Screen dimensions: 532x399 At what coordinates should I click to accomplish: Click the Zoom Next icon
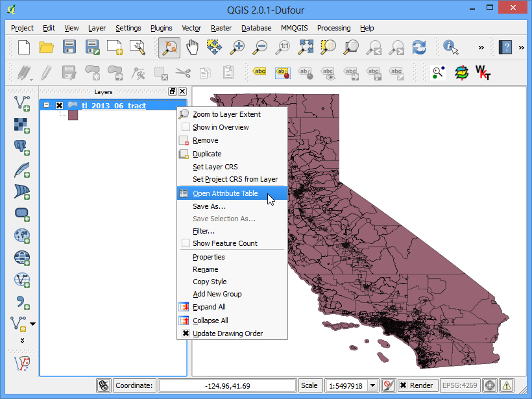point(396,47)
